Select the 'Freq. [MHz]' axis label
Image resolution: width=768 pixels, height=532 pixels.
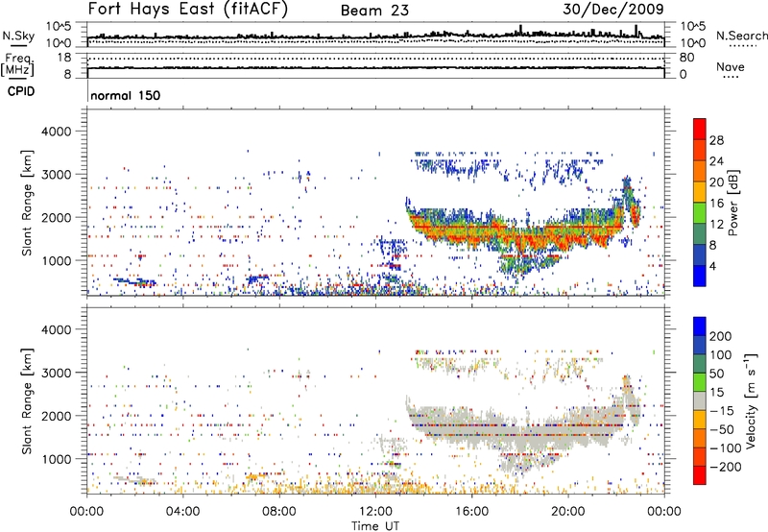point(18,66)
